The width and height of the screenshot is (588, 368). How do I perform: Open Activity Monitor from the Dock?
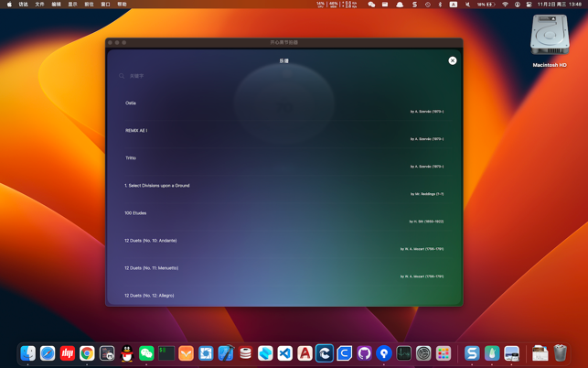(404, 353)
